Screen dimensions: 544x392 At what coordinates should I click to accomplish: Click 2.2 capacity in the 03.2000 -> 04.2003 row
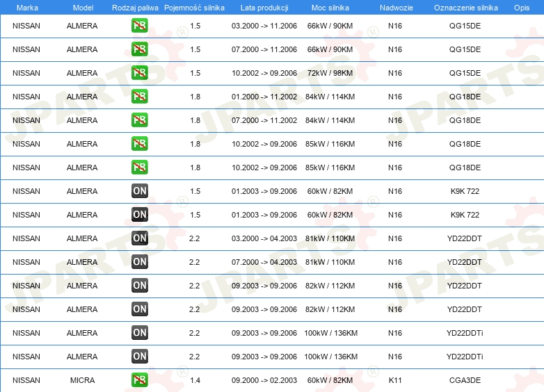[194, 238]
